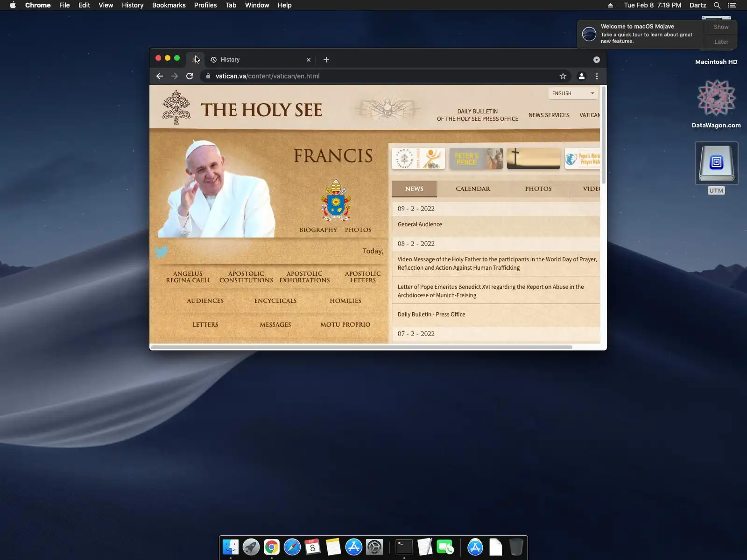
Task: Open the Letter of Pope Emeritus Benedict XVI item
Action: click(x=491, y=291)
